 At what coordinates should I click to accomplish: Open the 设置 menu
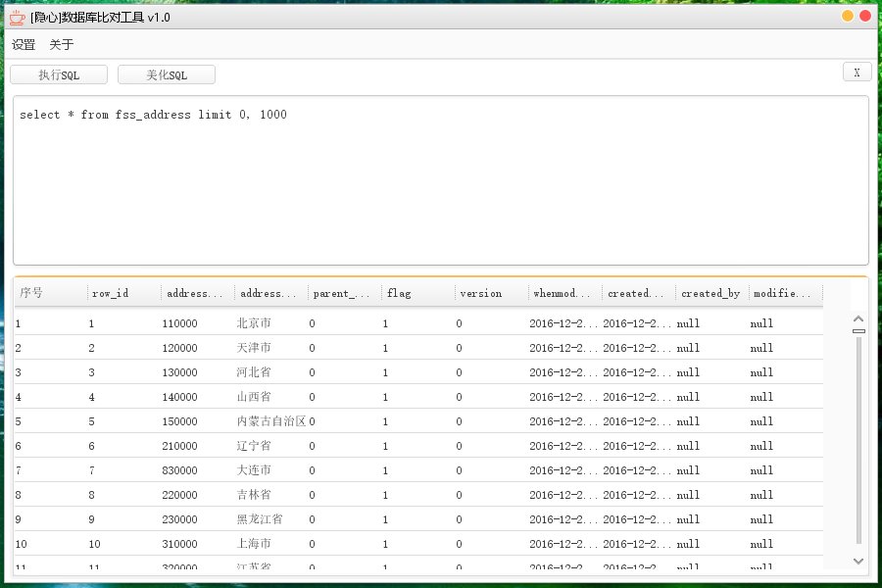(x=24, y=45)
